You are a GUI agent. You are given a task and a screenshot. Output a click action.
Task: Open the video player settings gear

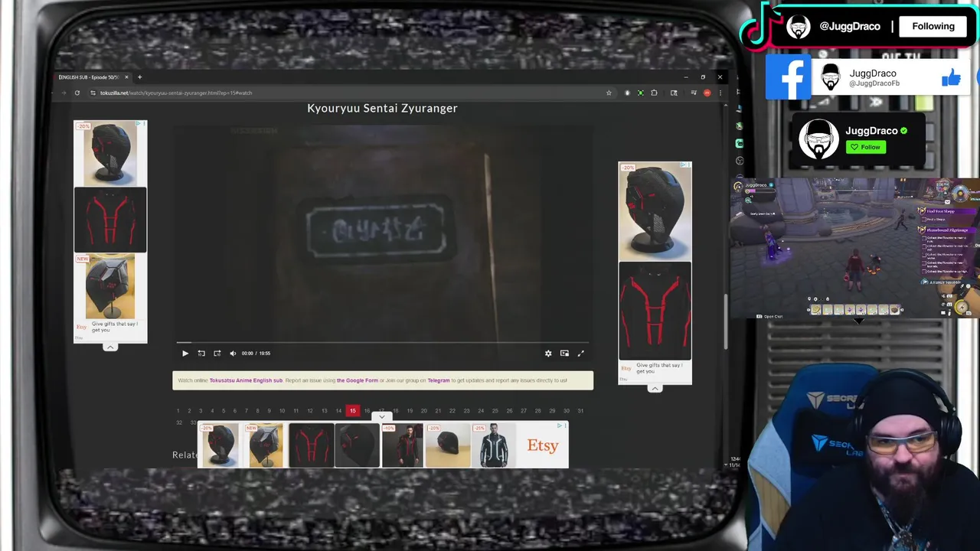(x=548, y=354)
